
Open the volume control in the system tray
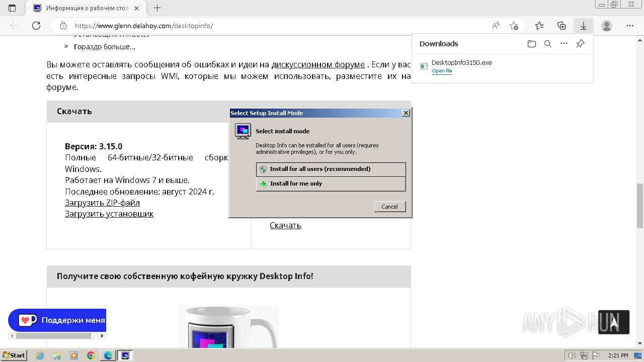pyautogui.click(x=573, y=355)
